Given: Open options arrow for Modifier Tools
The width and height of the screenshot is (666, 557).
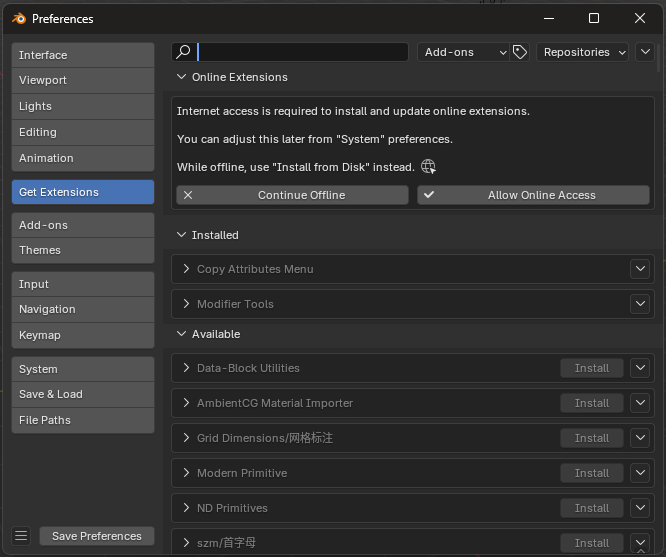Looking at the screenshot, I should 641,304.
